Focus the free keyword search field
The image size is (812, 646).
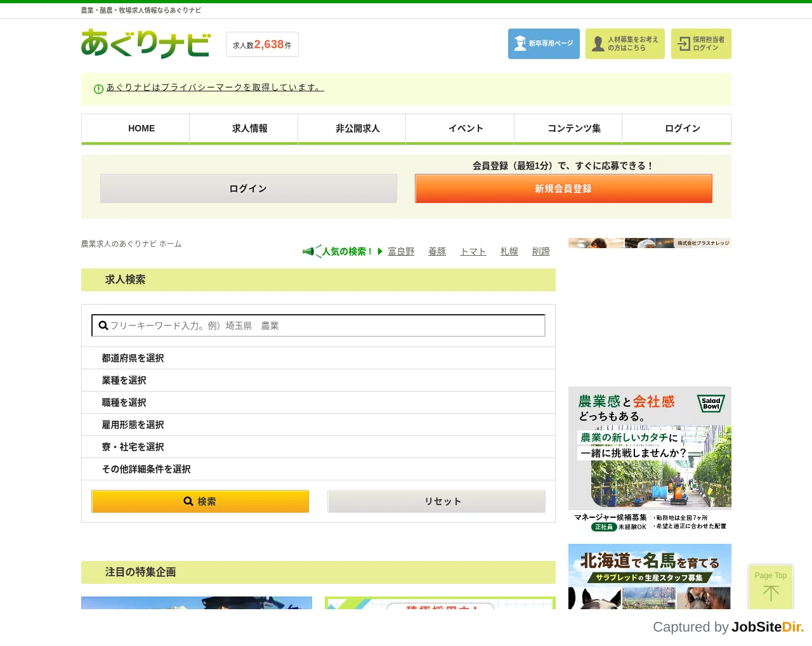[318, 326]
